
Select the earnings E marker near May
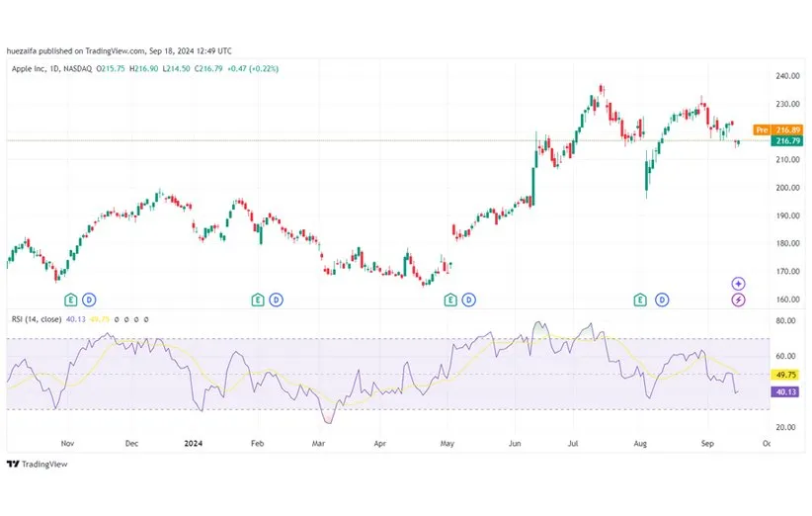click(x=449, y=299)
